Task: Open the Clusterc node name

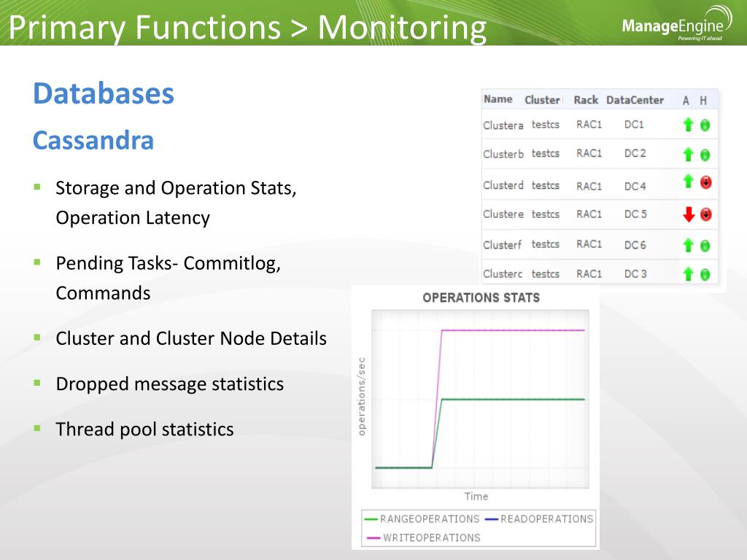Action: (x=503, y=274)
